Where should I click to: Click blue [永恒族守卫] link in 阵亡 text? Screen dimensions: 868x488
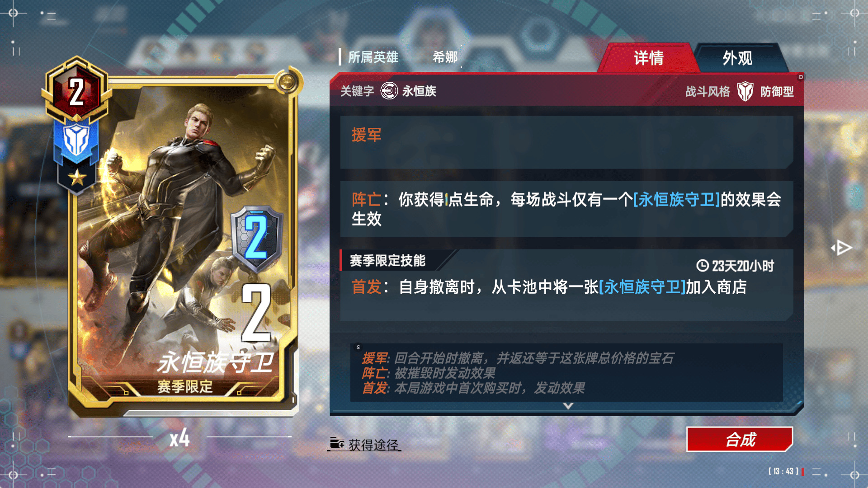coord(677,199)
